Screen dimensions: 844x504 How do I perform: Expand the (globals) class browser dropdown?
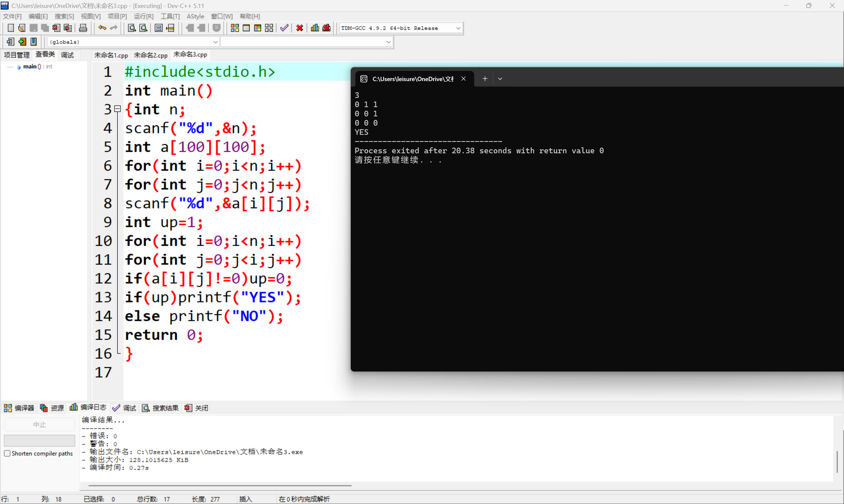click(215, 42)
